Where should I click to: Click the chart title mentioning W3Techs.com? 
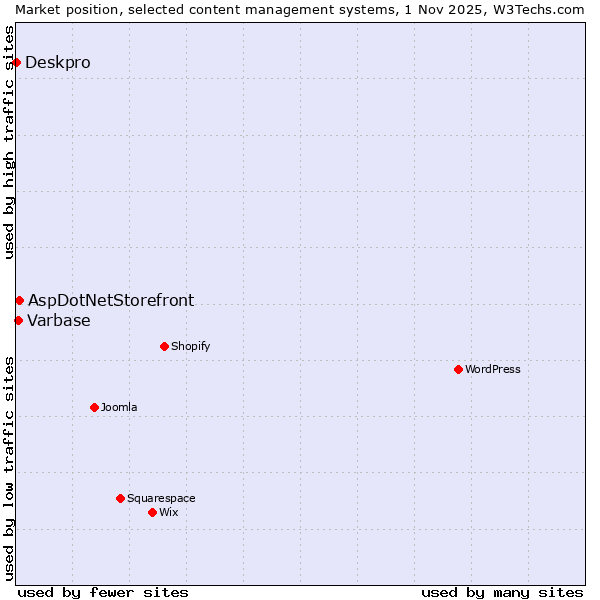click(x=300, y=9)
